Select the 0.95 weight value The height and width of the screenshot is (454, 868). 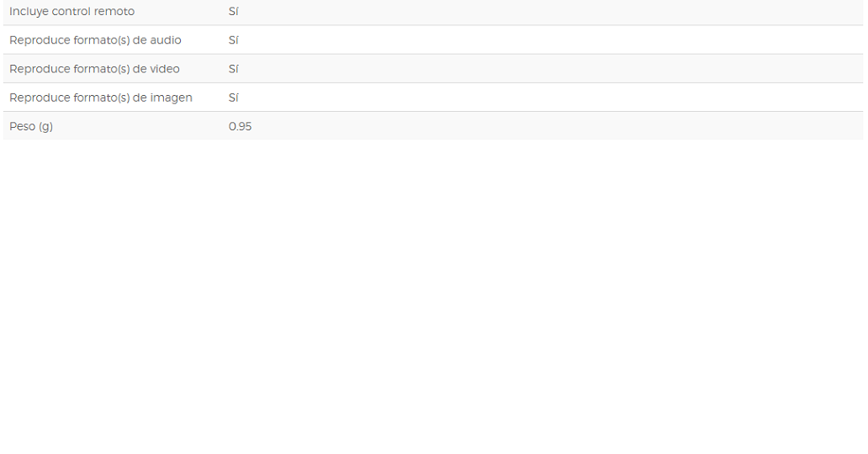241,126
